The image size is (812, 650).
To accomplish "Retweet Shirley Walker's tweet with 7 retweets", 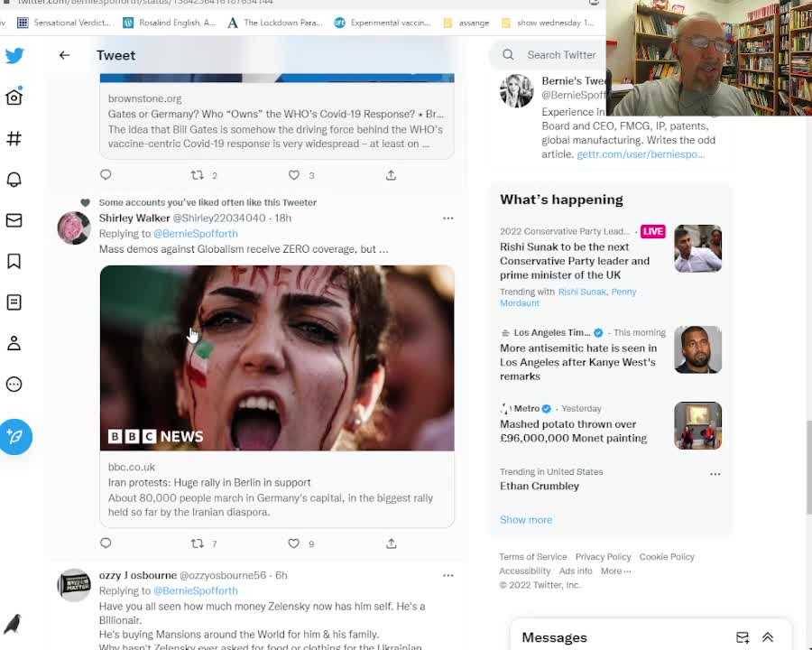I will tap(198, 543).
